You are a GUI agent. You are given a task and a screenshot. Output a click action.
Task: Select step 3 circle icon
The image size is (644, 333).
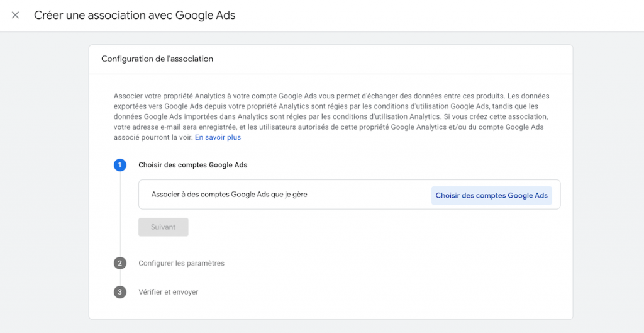click(x=120, y=292)
